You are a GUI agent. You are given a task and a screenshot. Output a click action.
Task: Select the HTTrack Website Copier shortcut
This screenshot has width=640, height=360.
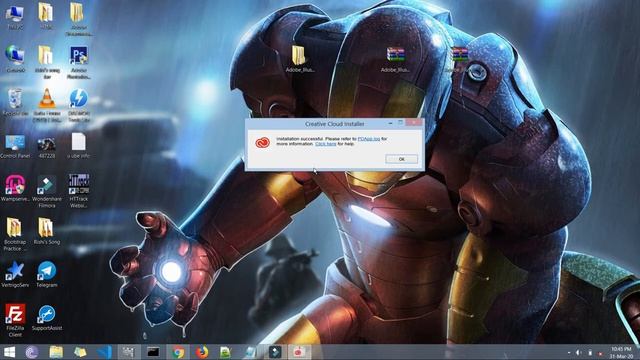tap(79, 191)
